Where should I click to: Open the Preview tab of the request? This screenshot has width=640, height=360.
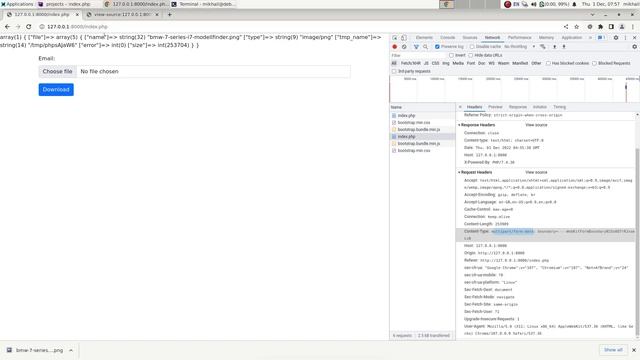(495, 107)
